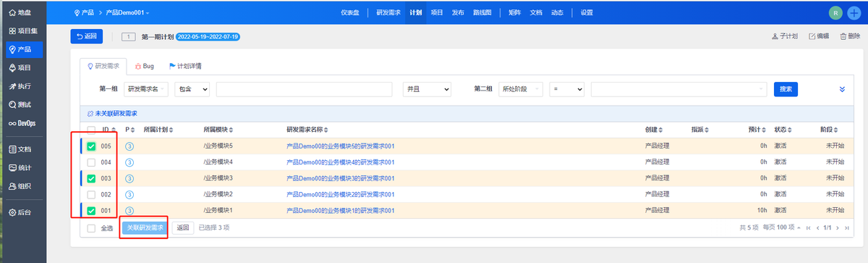Image resolution: width=868 pixels, height=263 pixels.
Task: Click the 未关联研发需求 link
Action: 112,114
